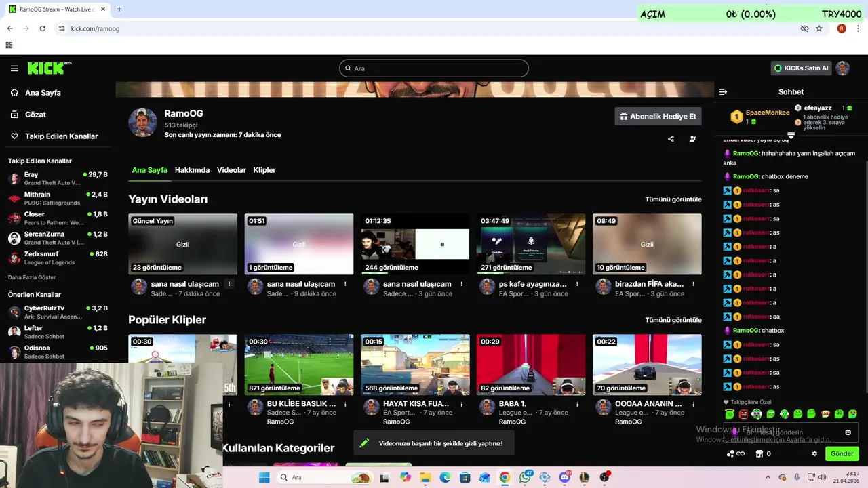The image size is (868, 488).
Task: Expand Daha Fazla Göster in followed channels
Action: (x=32, y=277)
